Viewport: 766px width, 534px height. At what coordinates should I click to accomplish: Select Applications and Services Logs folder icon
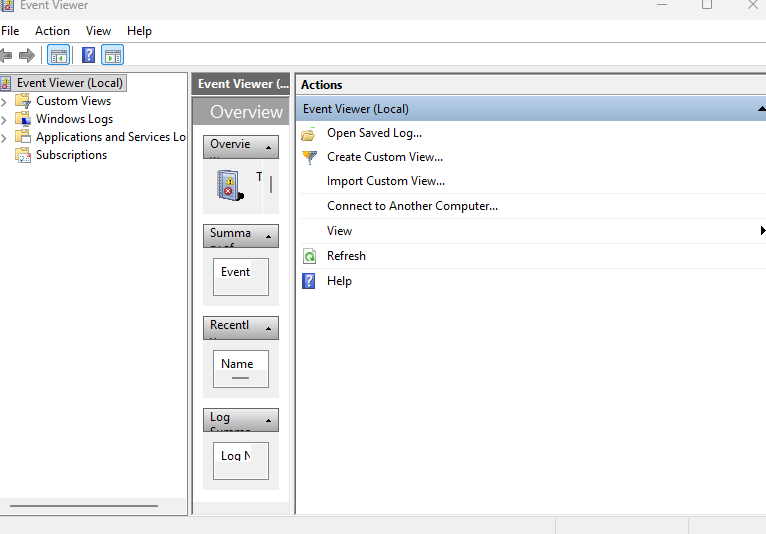(23, 137)
